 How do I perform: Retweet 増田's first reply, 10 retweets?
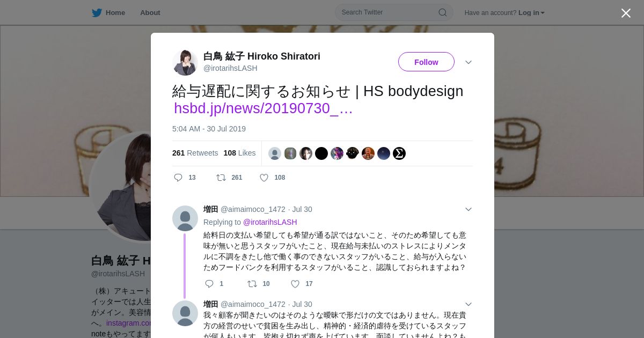pos(259,284)
